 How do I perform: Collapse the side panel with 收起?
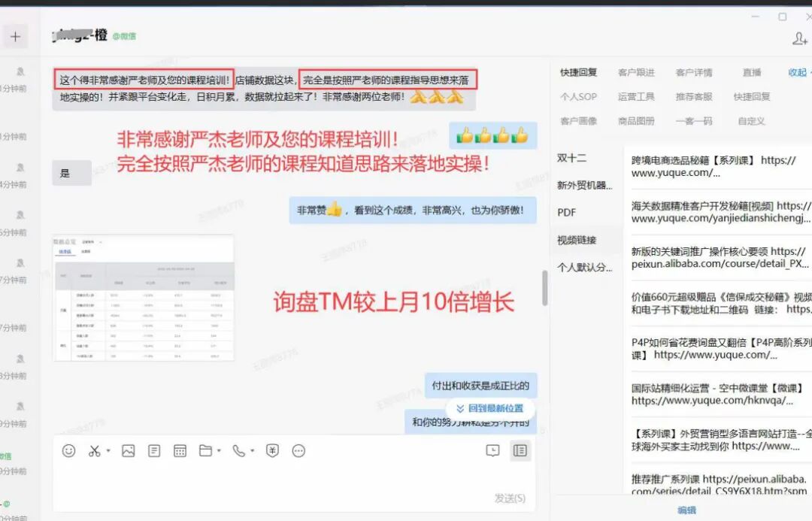coord(795,72)
